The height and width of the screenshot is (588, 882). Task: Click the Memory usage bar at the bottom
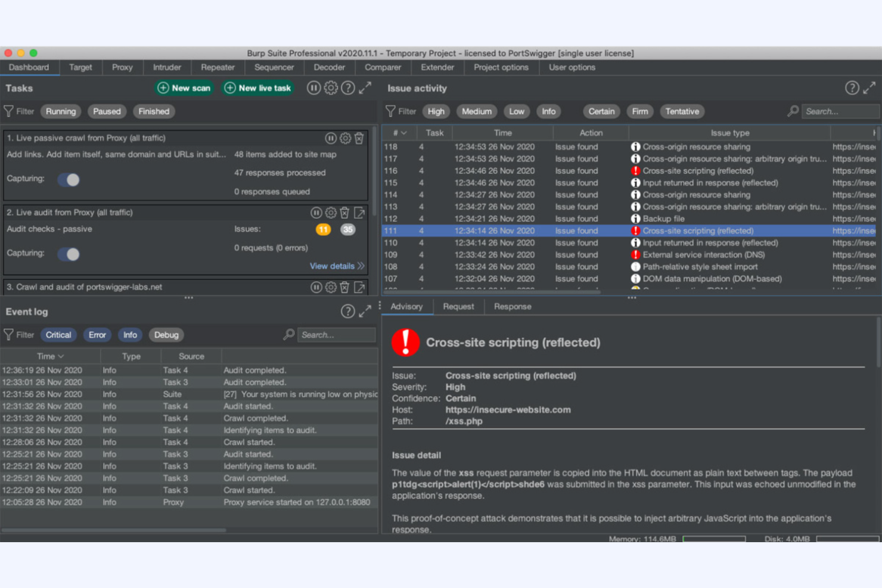(713, 539)
